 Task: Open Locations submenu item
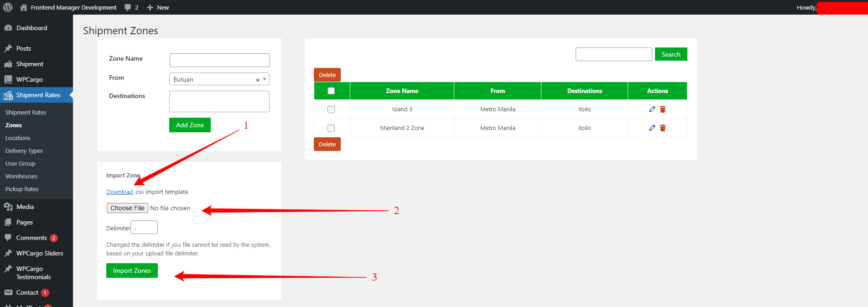coord(18,138)
